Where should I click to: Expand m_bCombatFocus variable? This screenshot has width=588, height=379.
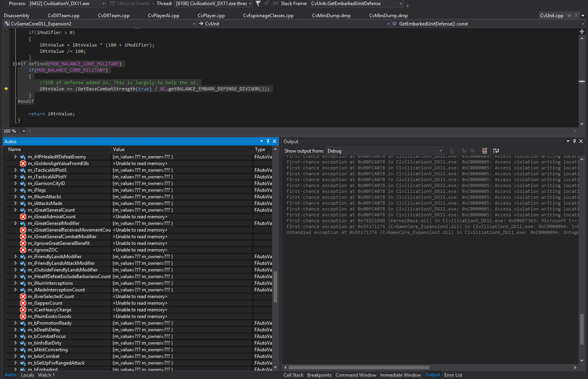[x=16, y=336]
